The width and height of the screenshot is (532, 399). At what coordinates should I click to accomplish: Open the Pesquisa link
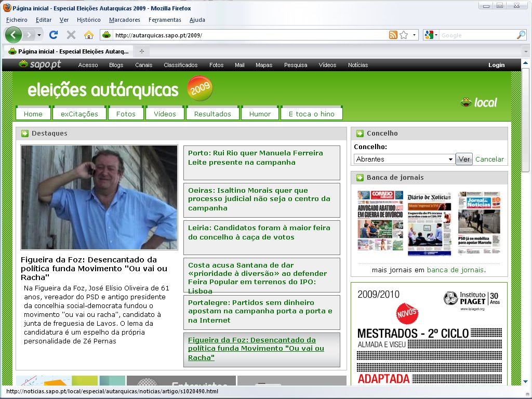coord(296,65)
